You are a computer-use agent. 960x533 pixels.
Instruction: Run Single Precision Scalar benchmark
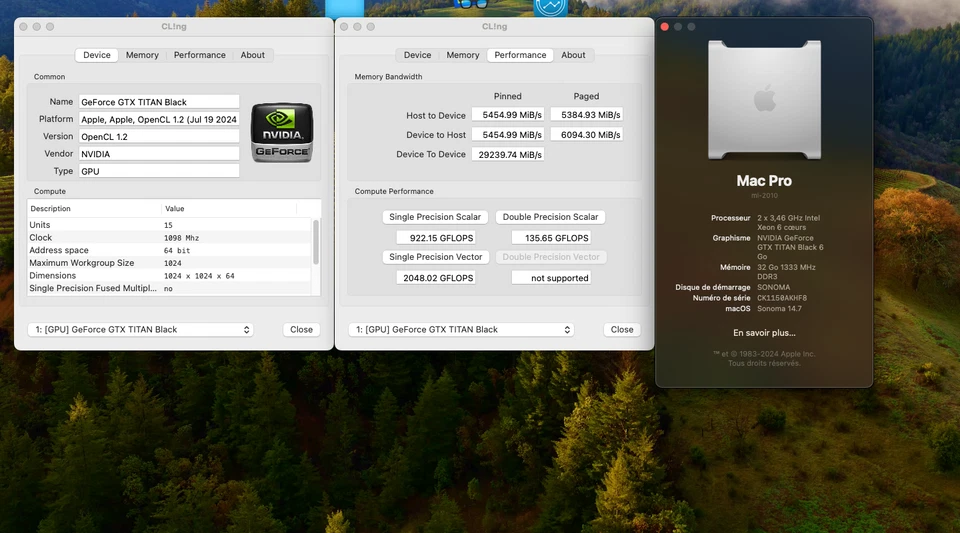435,217
